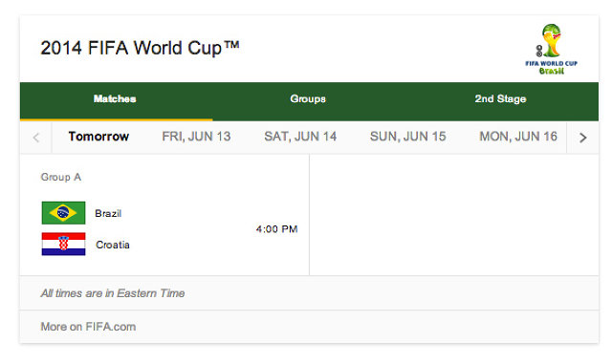This screenshot has width=612, height=364.
Task: Switch to the Matches tab
Action: (115, 99)
